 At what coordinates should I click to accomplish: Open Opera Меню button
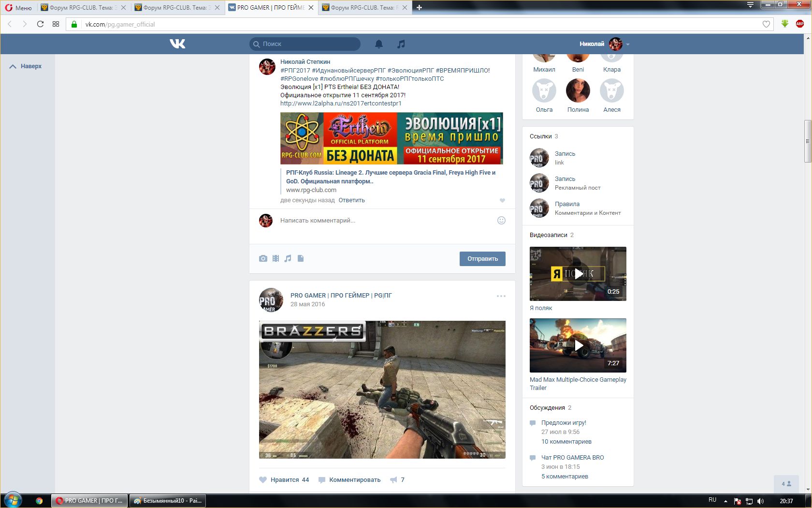point(18,8)
